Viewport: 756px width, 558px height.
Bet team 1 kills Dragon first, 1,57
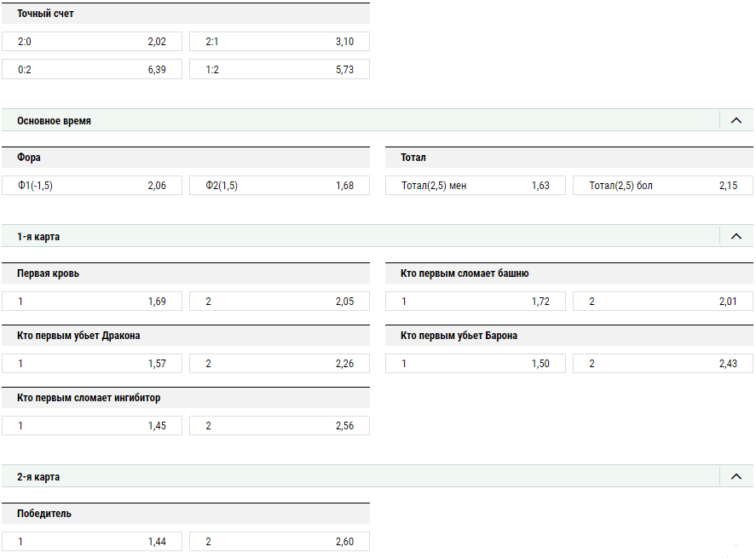pyautogui.click(x=92, y=363)
